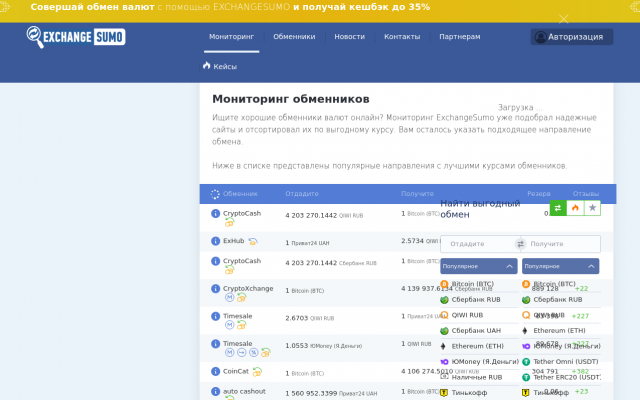Choose Ethereum (ETH) in the Отдадите list
This screenshot has height=400, width=640.
click(478, 346)
